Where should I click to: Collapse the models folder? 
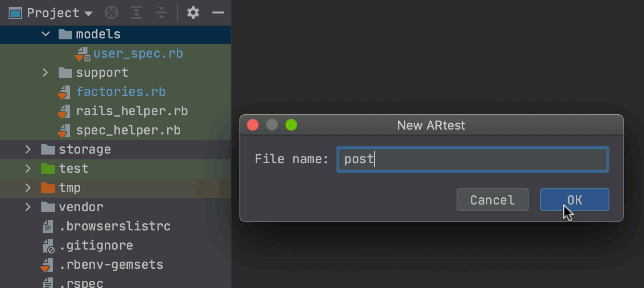coord(46,34)
